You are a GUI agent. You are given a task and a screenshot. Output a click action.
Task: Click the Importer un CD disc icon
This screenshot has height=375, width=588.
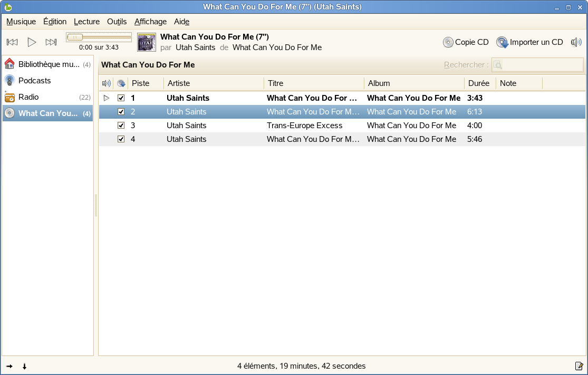click(502, 42)
